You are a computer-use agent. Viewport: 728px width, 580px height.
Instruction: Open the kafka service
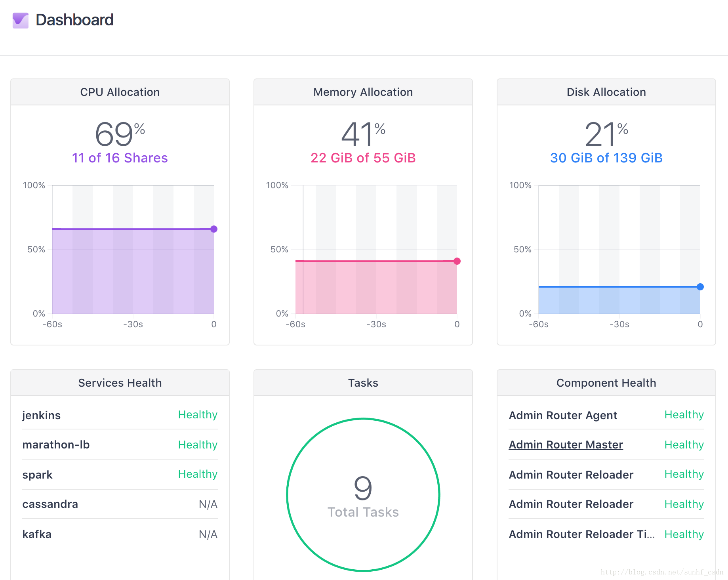37,534
